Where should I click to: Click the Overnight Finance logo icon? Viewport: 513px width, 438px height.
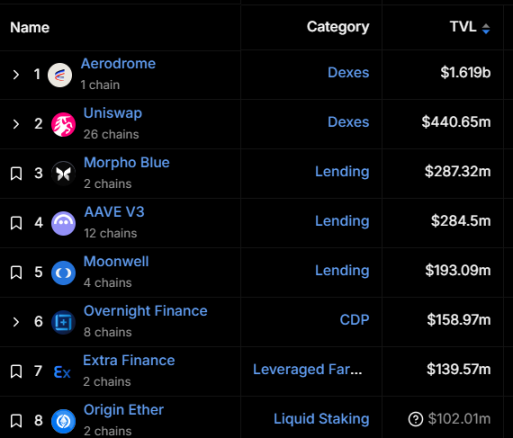[x=63, y=322]
